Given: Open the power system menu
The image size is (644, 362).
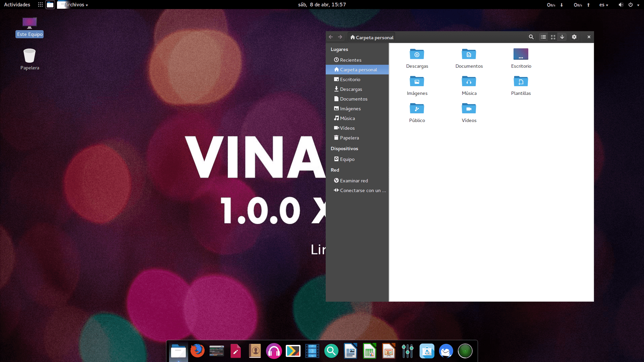Looking at the screenshot, I should 631,5.
